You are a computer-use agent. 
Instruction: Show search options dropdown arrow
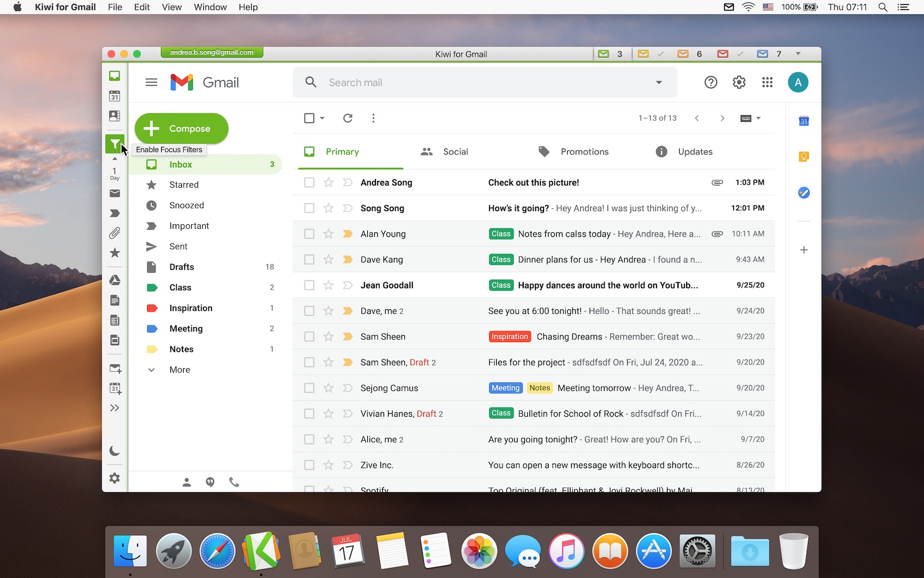tap(659, 83)
